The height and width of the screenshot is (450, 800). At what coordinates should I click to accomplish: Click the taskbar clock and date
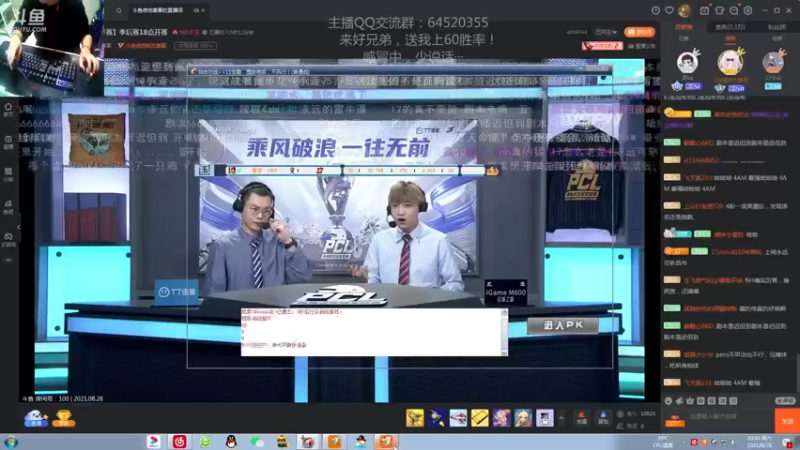coord(759,442)
